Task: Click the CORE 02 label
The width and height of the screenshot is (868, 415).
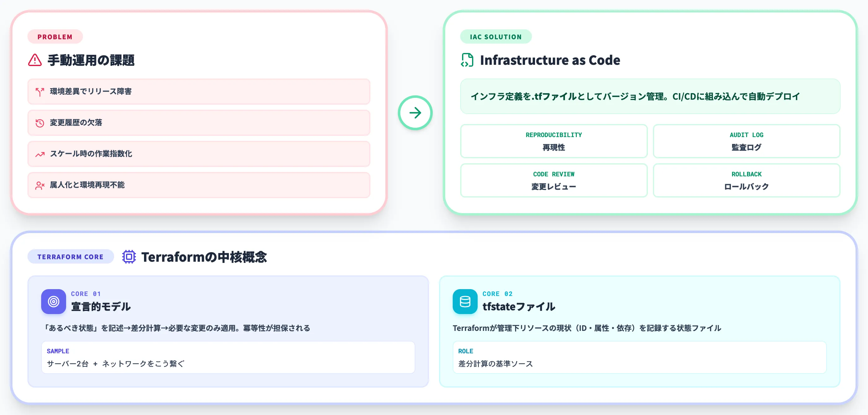Action: (x=497, y=294)
